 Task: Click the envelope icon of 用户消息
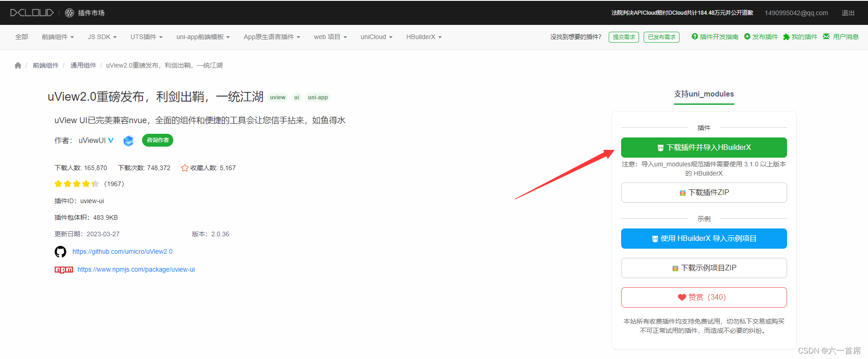[826, 36]
